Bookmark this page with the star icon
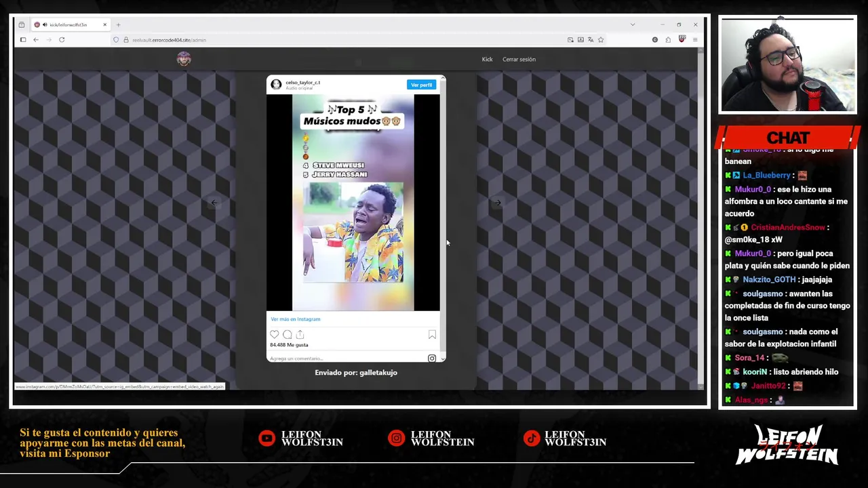The width and height of the screenshot is (868, 488). (x=601, y=40)
